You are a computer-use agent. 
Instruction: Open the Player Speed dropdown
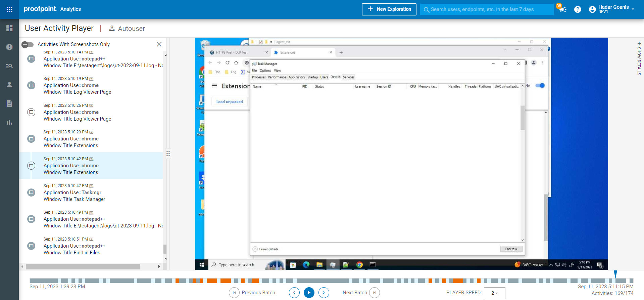tap(495, 293)
